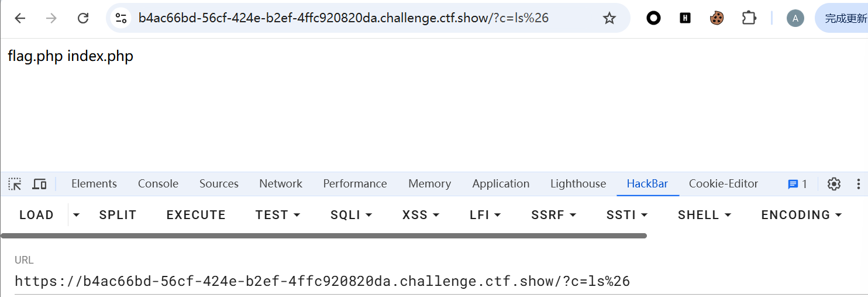Switch to the Console tab

(x=158, y=184)
